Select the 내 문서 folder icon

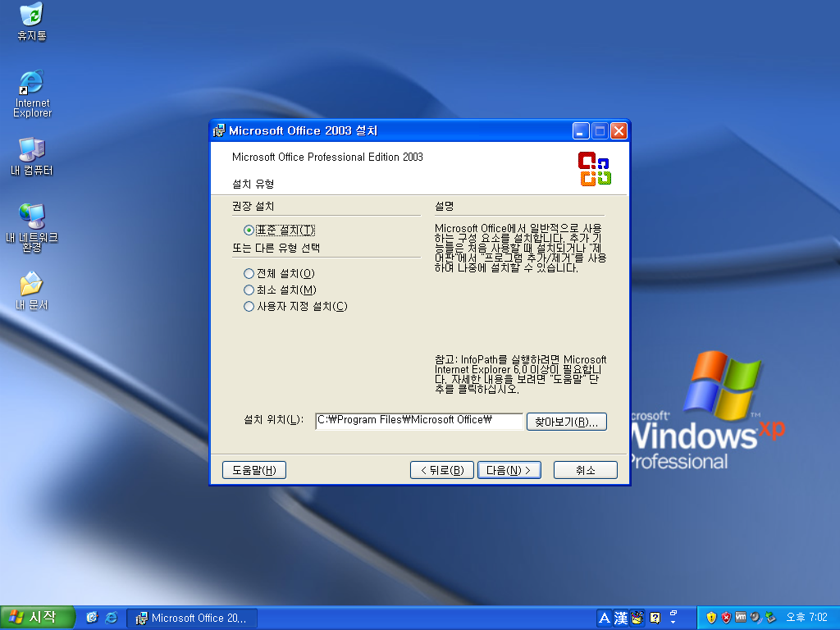point(32,291)
